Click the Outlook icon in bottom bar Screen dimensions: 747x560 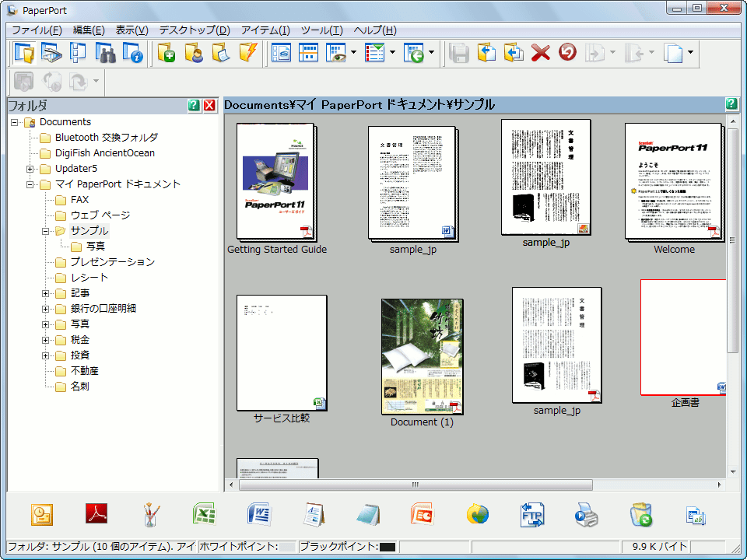(42, 515)
